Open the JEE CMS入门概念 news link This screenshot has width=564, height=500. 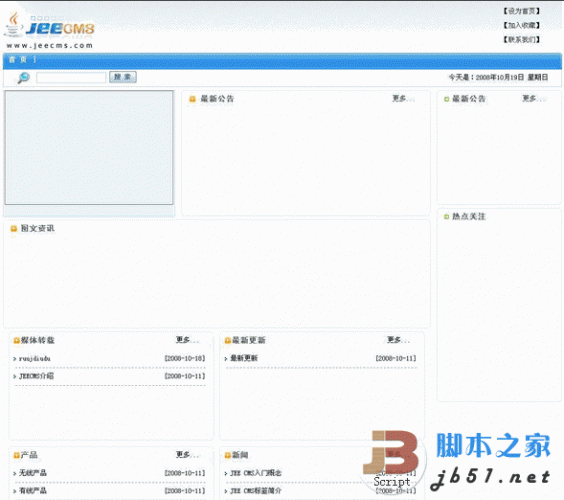tap(256, 473)
